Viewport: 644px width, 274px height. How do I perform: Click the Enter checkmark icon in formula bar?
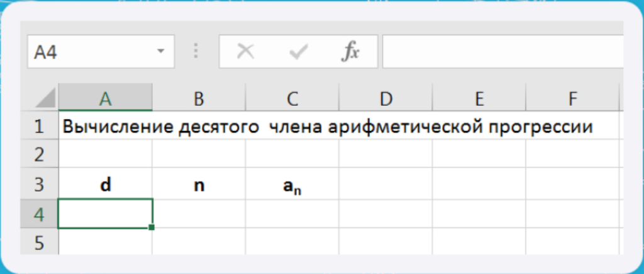tap(297, 52)
